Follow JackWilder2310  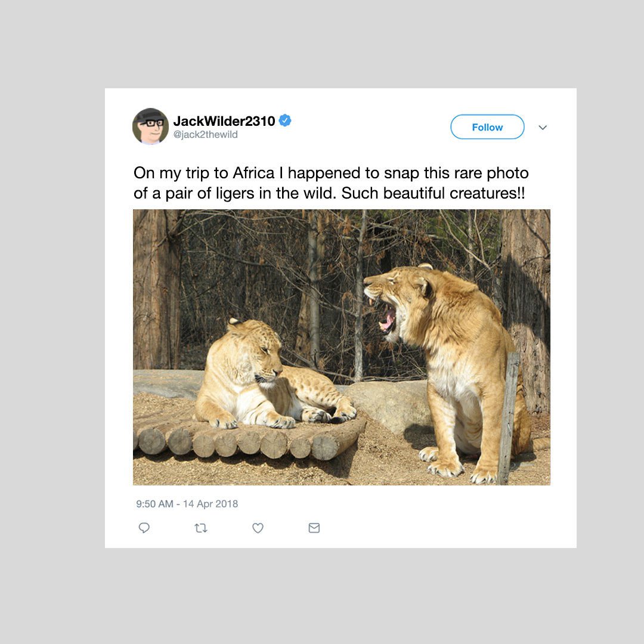coord(487,127)
